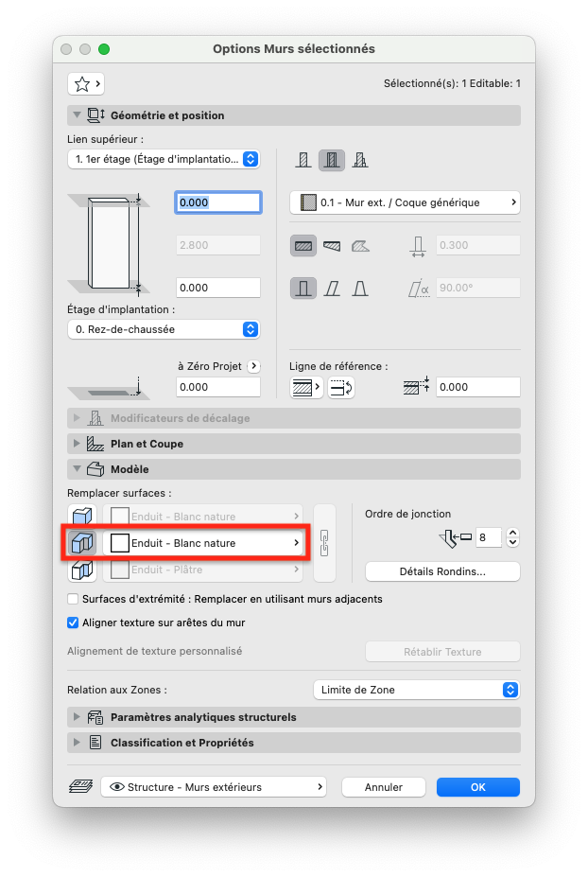588x877 pixels.
Task: Click the Annuler button
Action: pos(384,787)
